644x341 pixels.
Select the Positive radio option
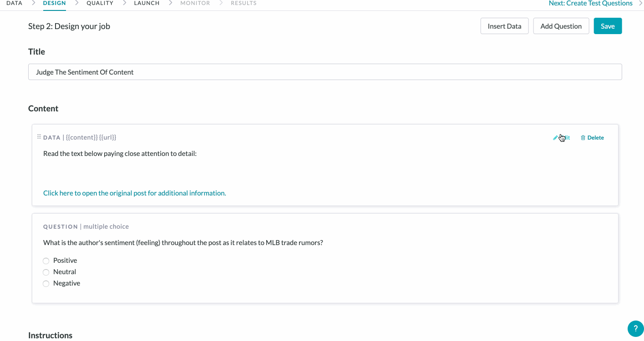(46, 261)
